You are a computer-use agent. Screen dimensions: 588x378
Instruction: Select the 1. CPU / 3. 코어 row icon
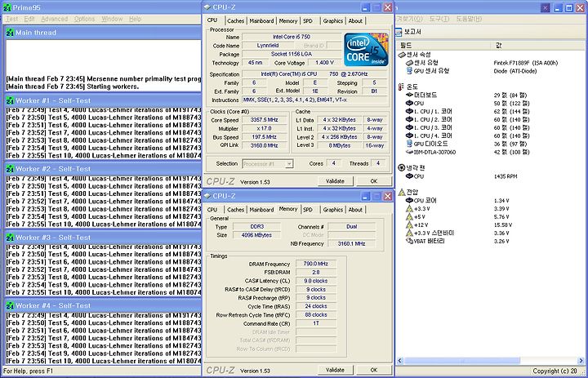409,128
